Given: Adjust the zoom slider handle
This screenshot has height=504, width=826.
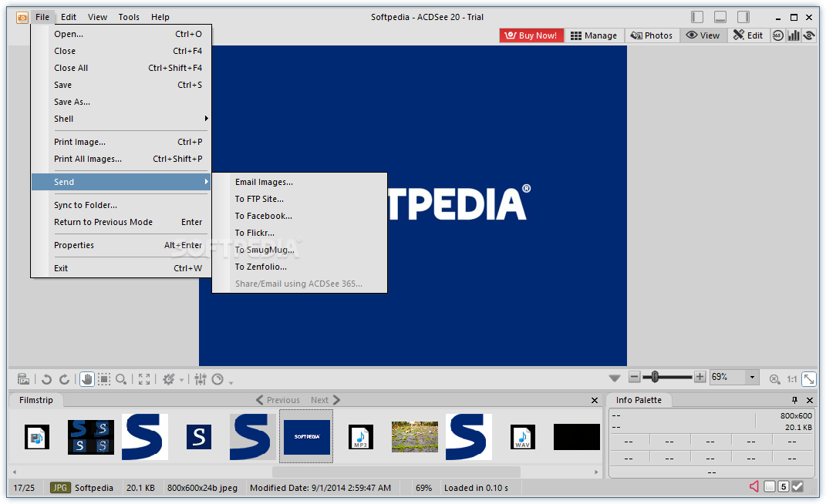Looking at the screenshot, I should tap(654, 377).
